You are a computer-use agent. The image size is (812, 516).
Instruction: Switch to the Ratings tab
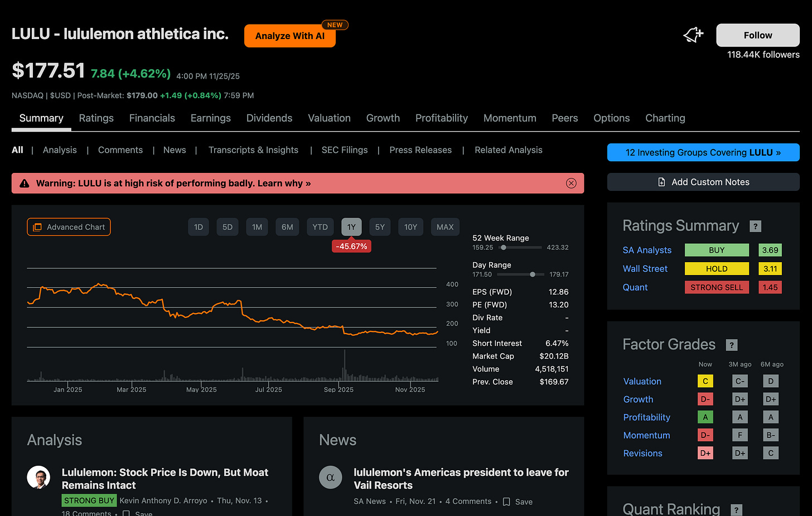coord(96,118)
